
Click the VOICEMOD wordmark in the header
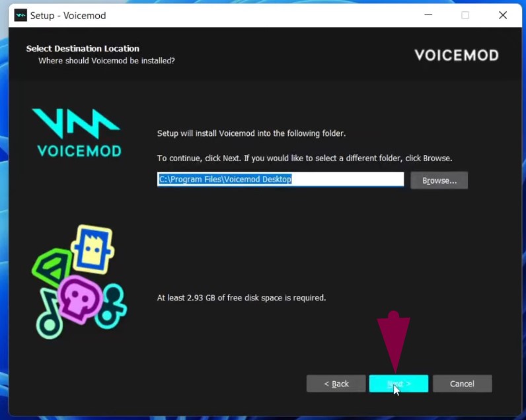point(457,55)
